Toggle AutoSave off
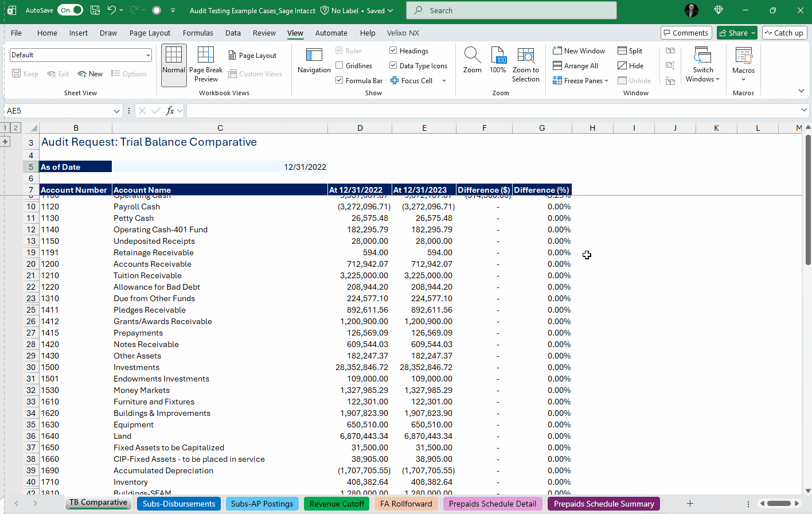This screenshot has width=812, height=514. [69, 10]
